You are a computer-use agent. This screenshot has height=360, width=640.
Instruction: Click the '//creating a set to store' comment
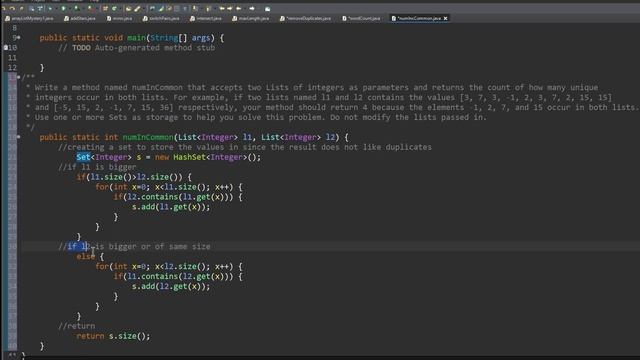[x=245, y=147]
